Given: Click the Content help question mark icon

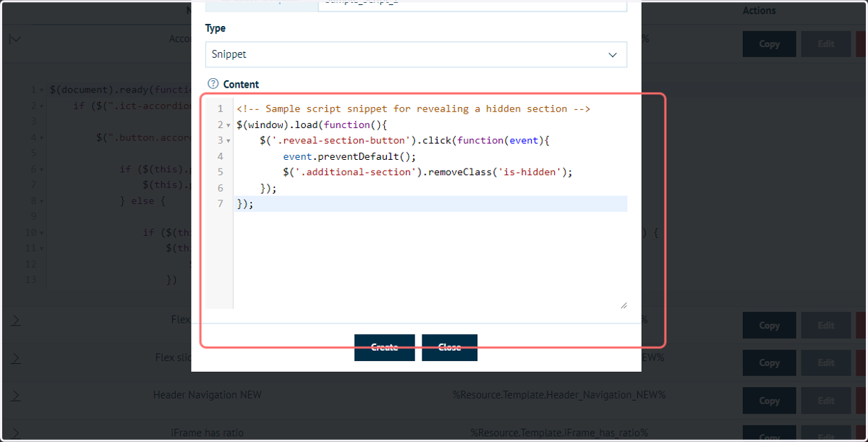Looking at the screenshot, I should coord(213,84).
